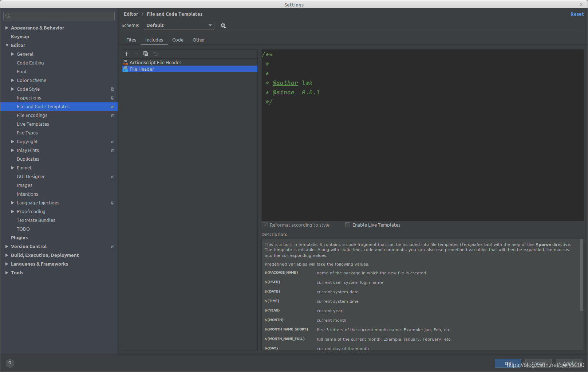Click project-level icon beside File Encodings
The width and height of the screenshot is (588, 372).
112,115
